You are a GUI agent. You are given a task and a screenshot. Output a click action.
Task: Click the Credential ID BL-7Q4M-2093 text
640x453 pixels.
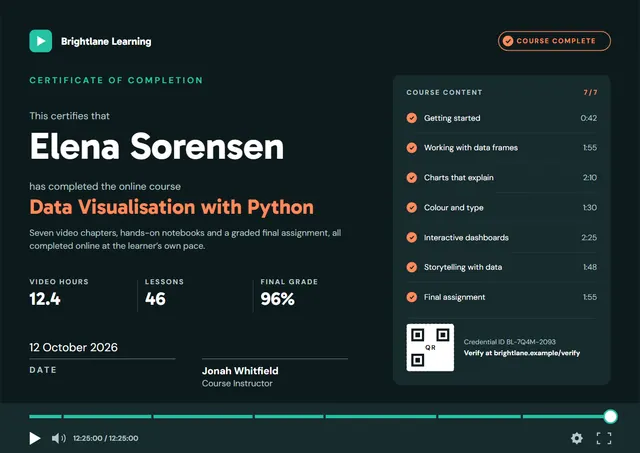(x=509, y=342)
